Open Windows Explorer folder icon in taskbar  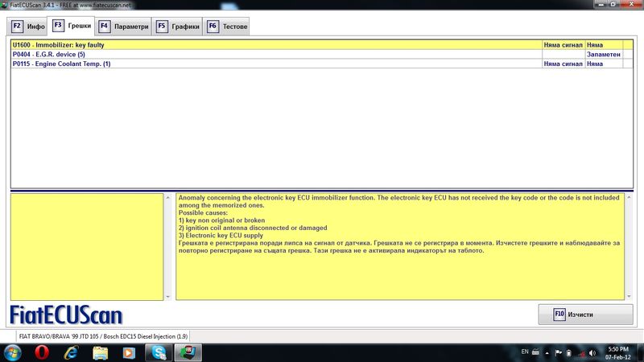tap(100, 353)
